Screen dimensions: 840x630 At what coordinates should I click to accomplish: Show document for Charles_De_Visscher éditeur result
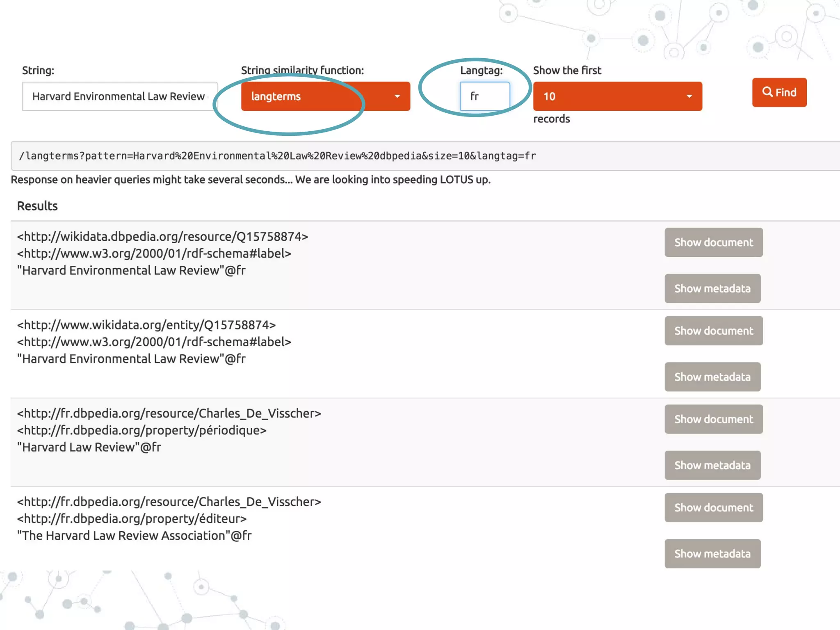pos(713,507)
